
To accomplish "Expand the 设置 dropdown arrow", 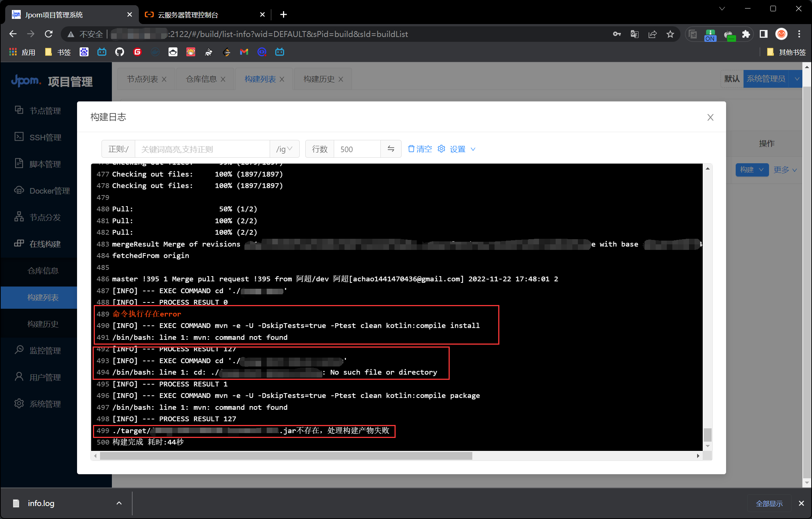I will 473,149.
